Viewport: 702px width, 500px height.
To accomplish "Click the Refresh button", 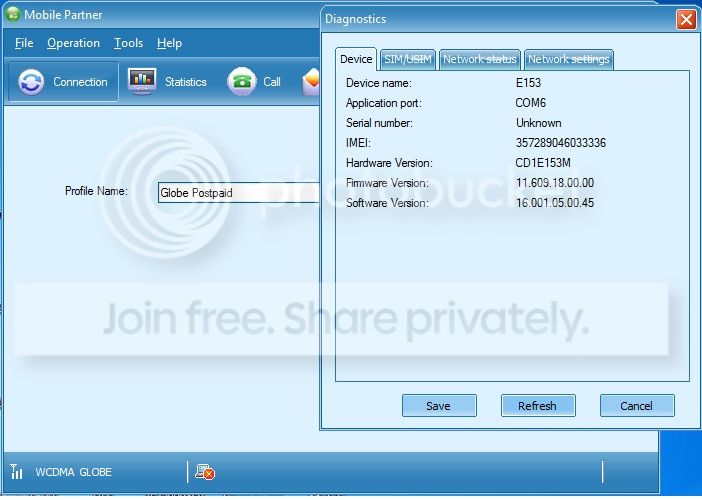I will 538,406.
